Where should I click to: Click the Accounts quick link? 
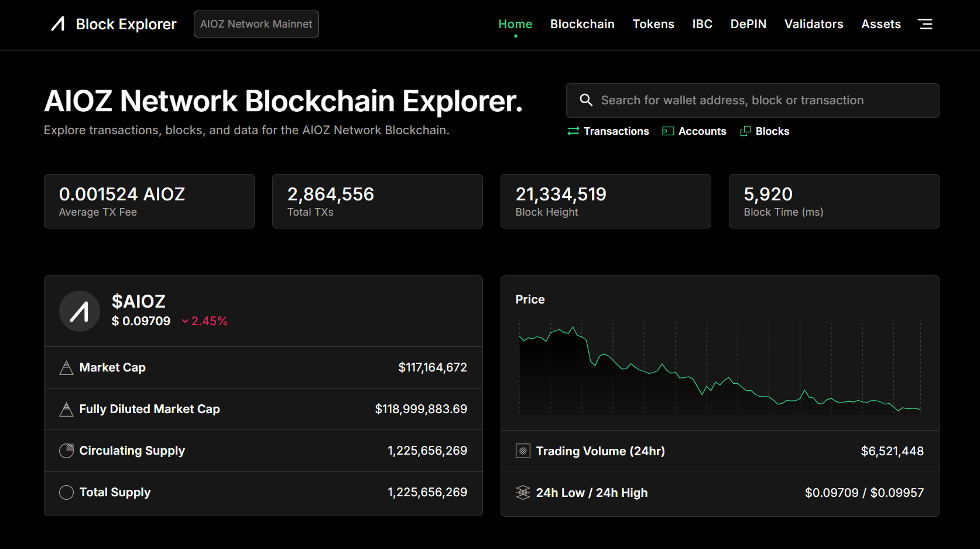[694, 131]
